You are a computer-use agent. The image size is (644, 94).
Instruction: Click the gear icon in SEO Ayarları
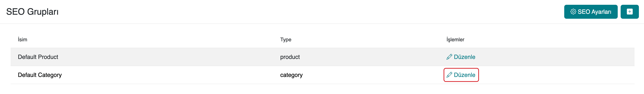pos(573,12)
